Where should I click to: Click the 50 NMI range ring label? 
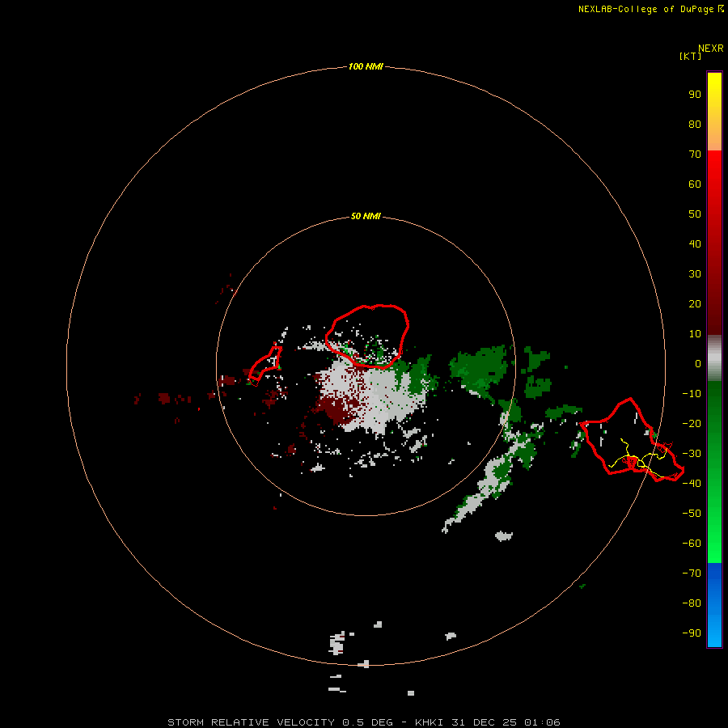pos(366,216)
